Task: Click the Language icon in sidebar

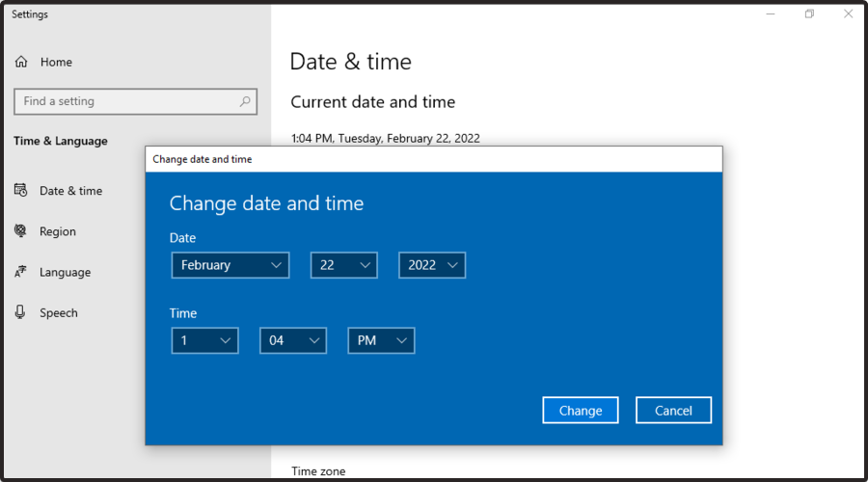Action: point(21,273)
